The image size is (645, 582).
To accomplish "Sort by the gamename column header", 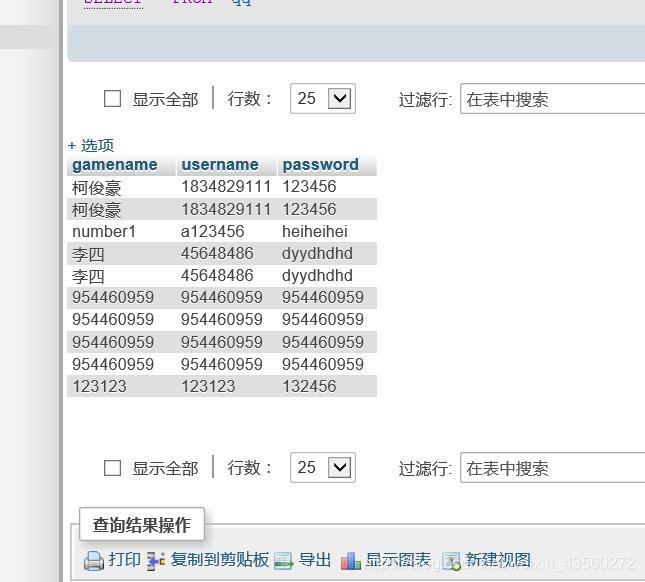I will coord(115,165).
